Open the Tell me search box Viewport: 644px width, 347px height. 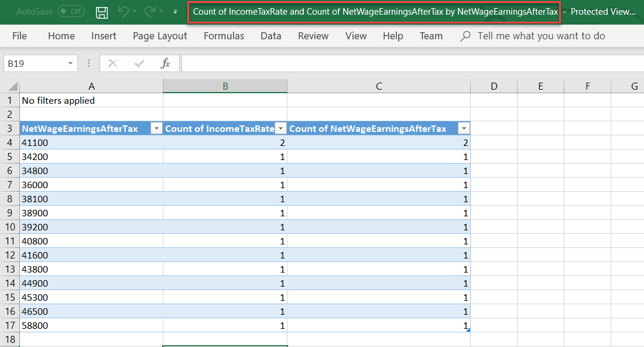click(532, 36)
